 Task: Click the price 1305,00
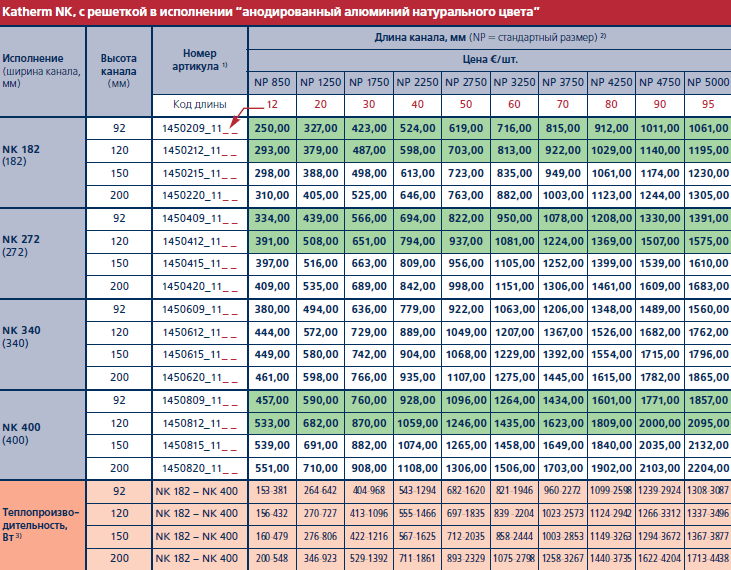[x=708, y=196]
